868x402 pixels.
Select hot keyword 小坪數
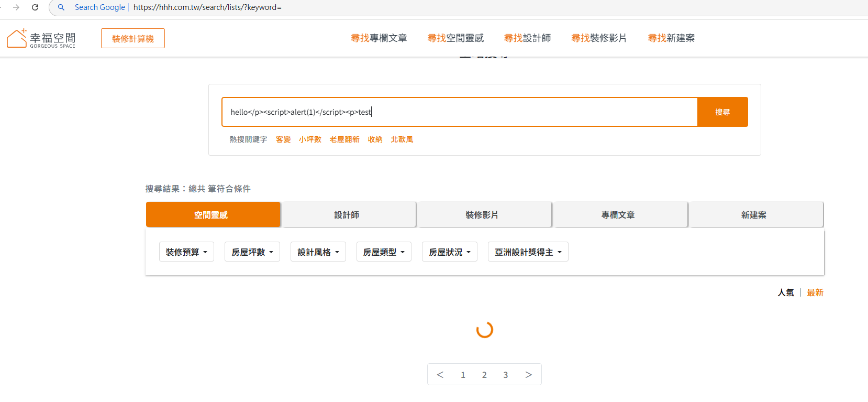310,139
